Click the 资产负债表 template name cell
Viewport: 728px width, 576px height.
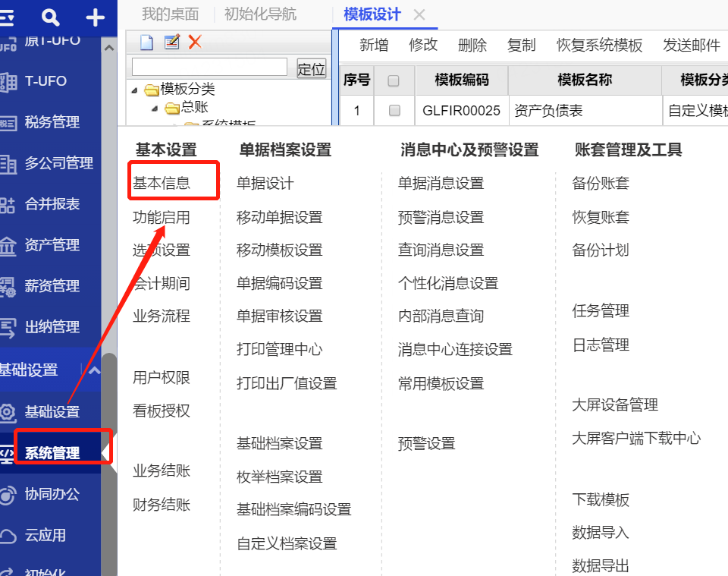tap(585, 111)
